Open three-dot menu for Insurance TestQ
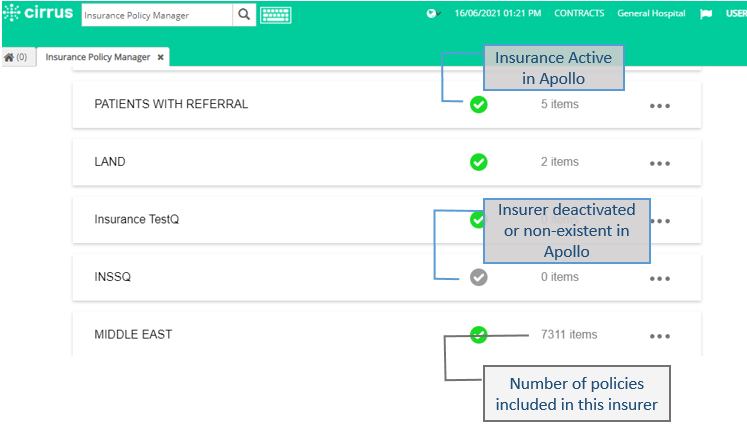The height and width of the screenshot is (436, 747). (x=661, y=221)
